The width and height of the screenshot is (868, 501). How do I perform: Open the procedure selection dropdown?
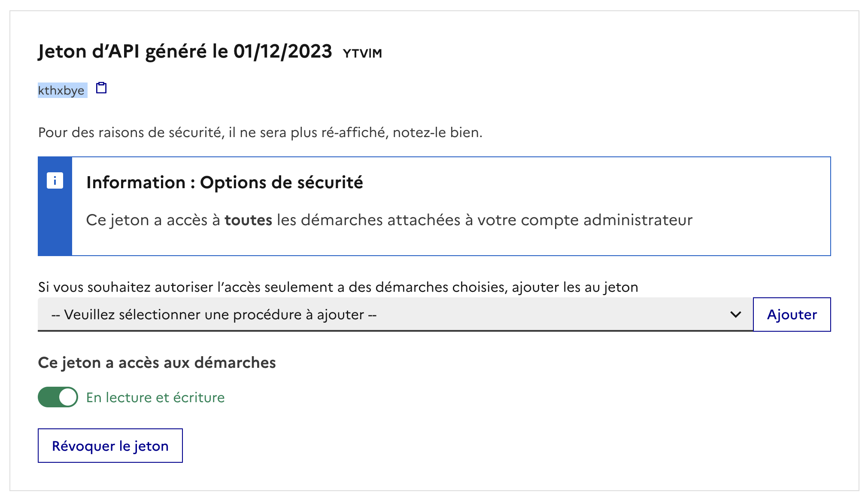pos(395,315)
